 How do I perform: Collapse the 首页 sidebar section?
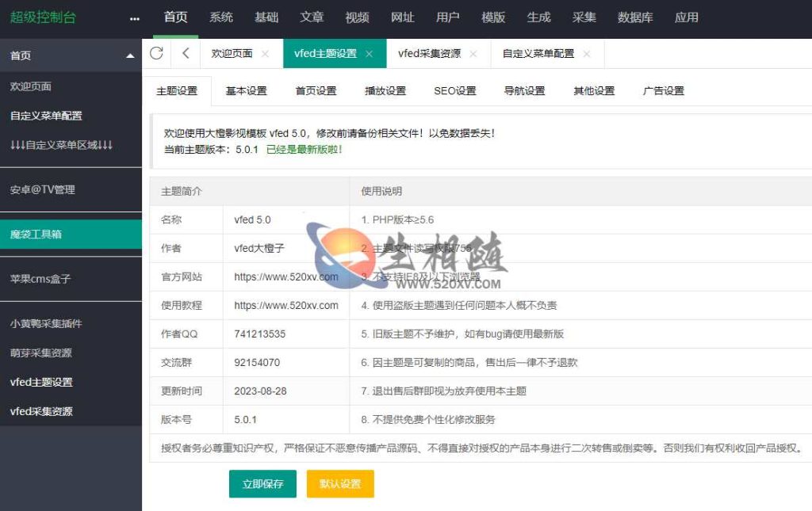[132, 55]
